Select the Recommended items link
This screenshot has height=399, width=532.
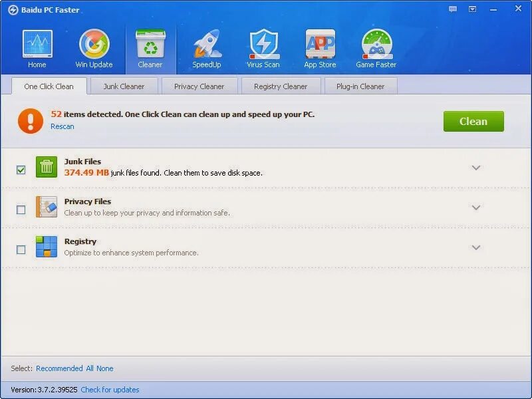coord(59,368)
